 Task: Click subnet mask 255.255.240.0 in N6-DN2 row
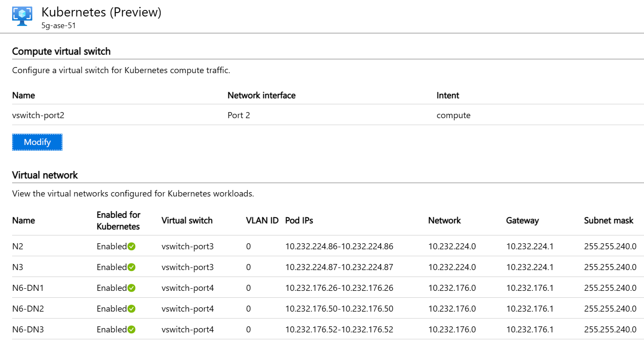coord(610,309)
